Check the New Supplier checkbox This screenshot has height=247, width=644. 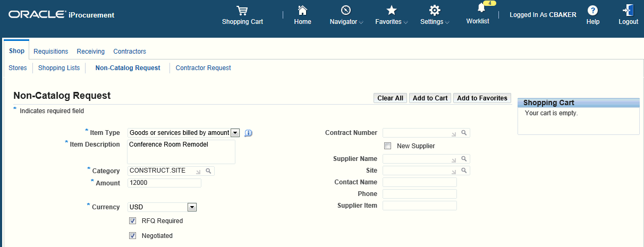pyautogui.click(x=387, y=146)
